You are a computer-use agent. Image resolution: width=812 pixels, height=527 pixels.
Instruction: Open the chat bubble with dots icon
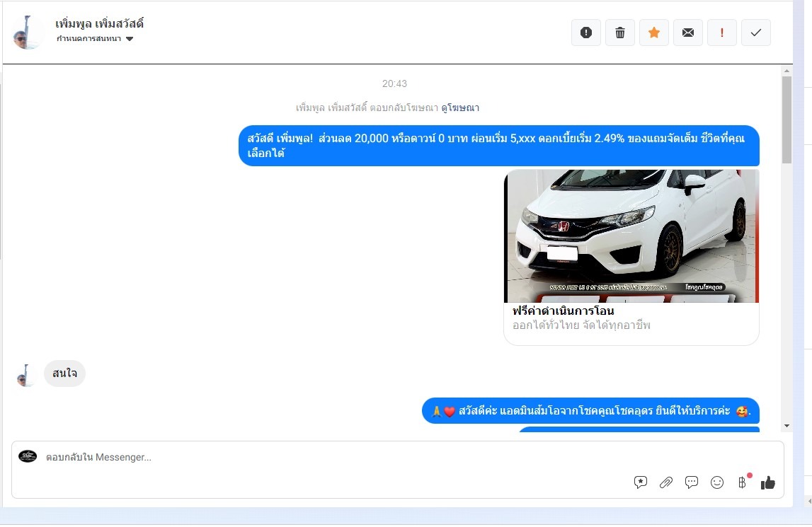(x=692, y=482)
